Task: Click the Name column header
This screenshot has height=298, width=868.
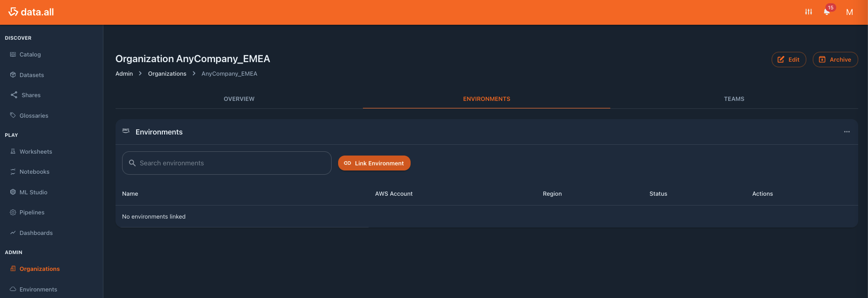Action: [x=130, y=194]
